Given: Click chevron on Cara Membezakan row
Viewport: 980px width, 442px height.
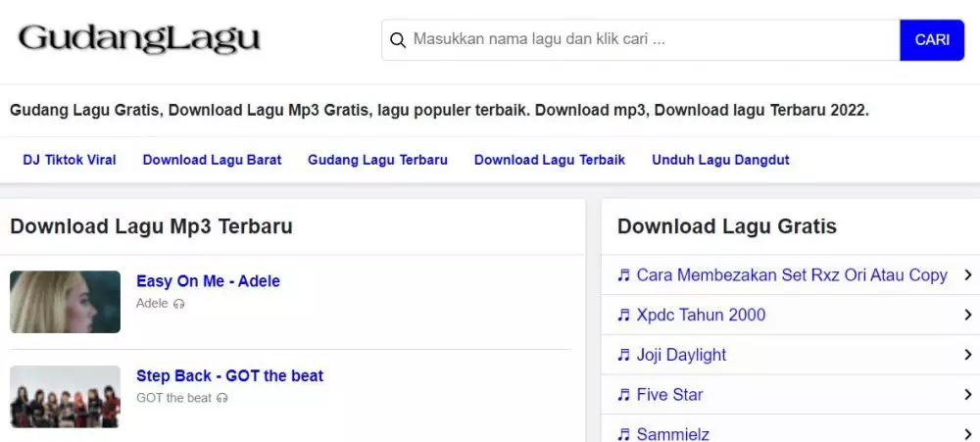Looking at the screenshot, I should [968, 274].
